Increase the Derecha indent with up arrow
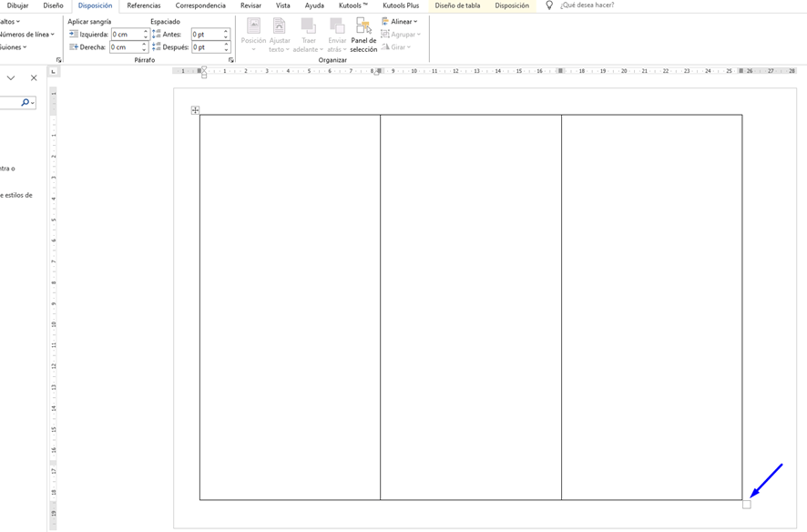807x532 pixels. pos(144,45)
